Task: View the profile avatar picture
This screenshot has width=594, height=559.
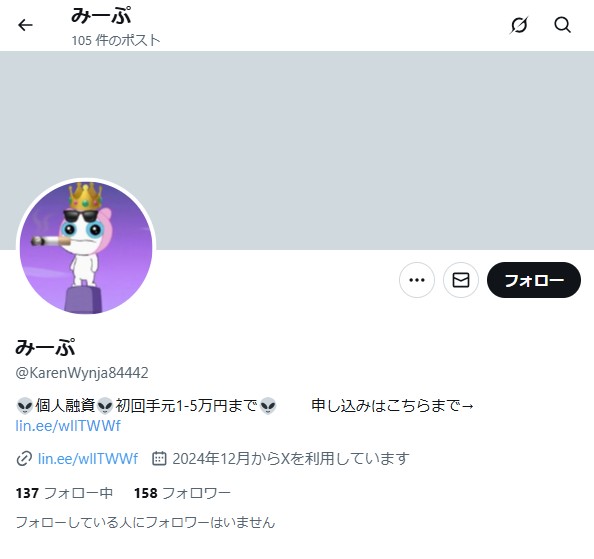Action: (x=86, y=248)
